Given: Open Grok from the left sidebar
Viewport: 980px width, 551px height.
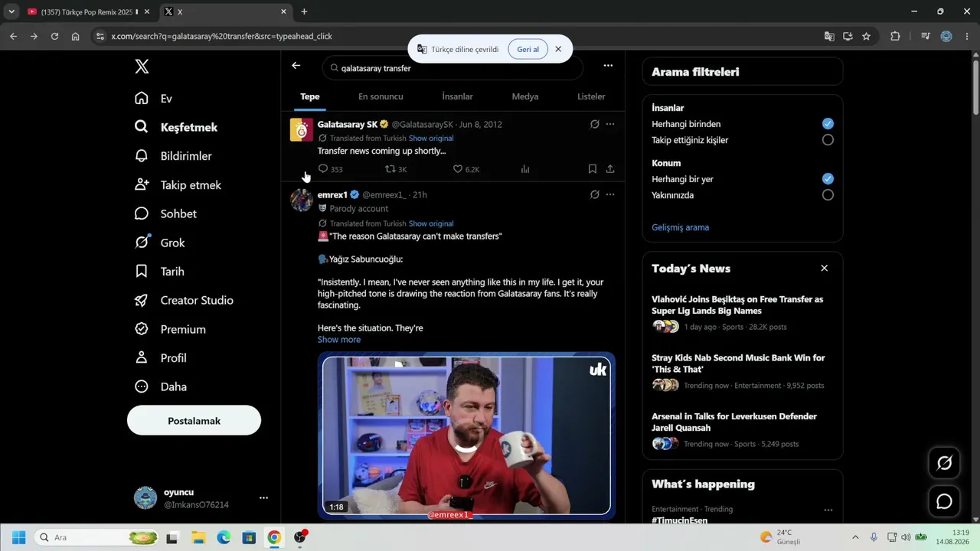Looking at the screenshot, I should [159, 243].
